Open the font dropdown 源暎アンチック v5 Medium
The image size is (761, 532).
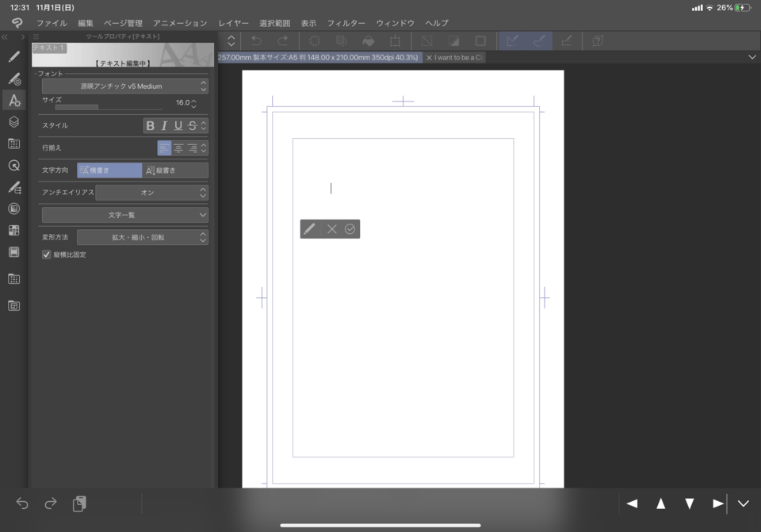point(124,86)
